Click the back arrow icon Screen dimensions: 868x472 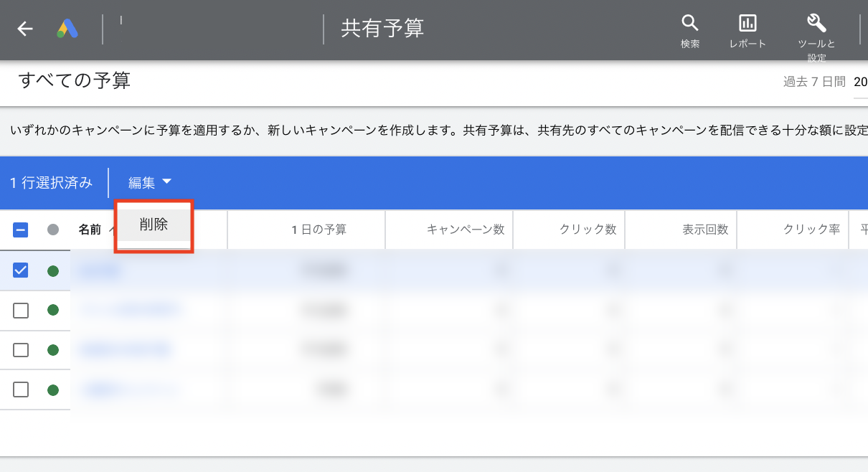(25, 29)
